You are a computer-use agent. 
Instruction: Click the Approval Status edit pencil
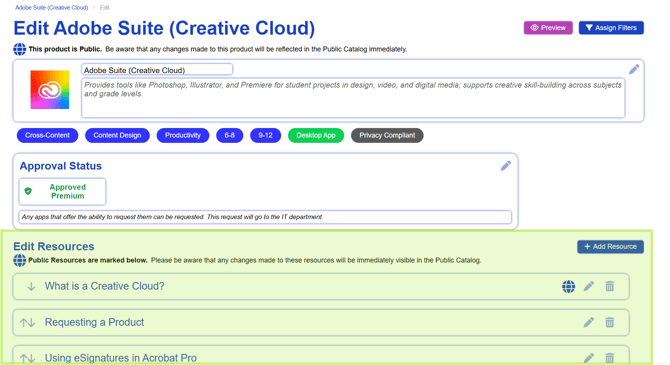pyautogui.click(x=505, y=166)
